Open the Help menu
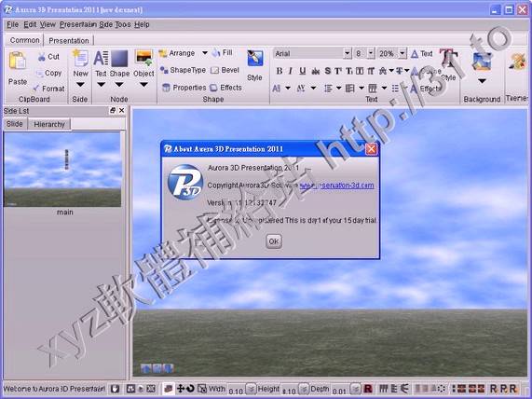This screenshot has width=532, height=399. pos(142,24)
